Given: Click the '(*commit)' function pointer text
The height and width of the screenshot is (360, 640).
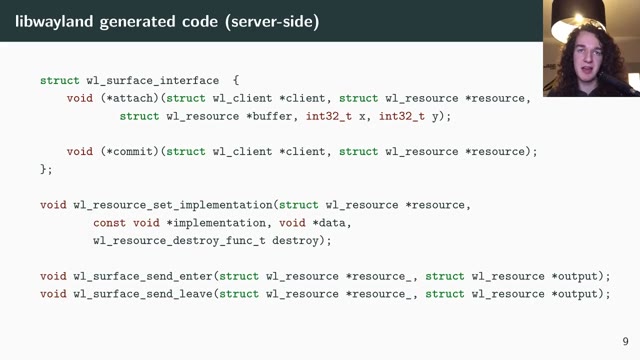Looking at the screenshot, I should [x=129, y=151].
